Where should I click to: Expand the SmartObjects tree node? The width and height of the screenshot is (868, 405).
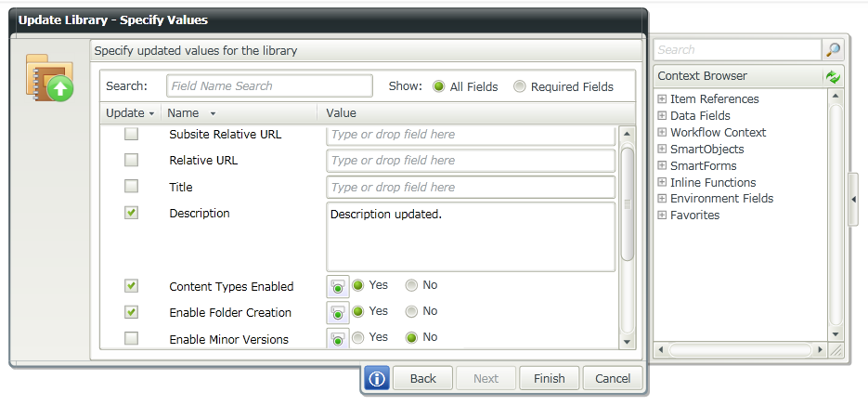coord(662,150)
